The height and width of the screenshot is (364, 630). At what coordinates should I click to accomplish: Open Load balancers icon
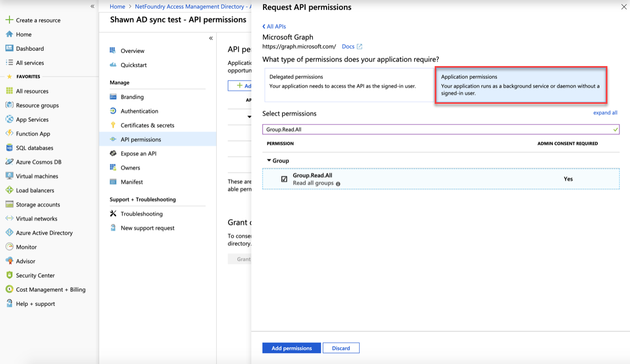(9, 190)
